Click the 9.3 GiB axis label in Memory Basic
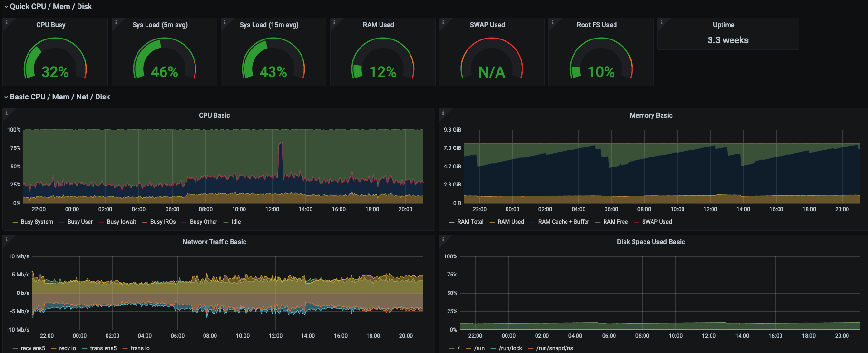Image resolution: width=868 pixels, height=353 pixels. (x=452, y=130)
